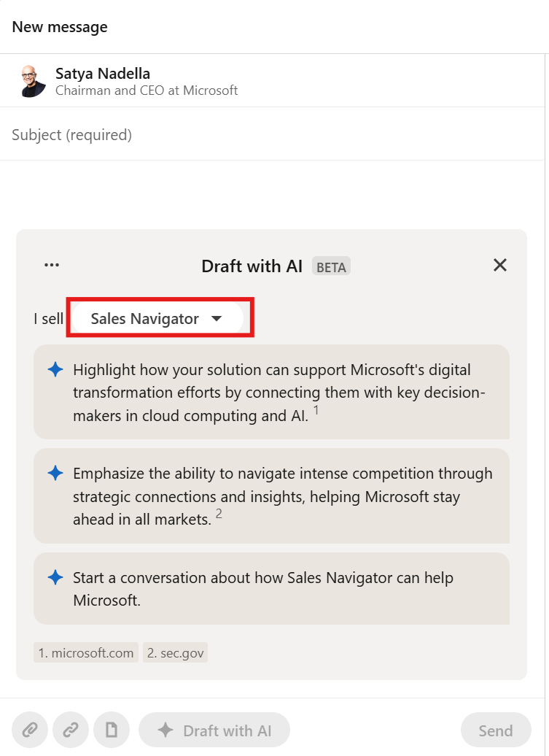Screen dimensions: 549x756
Task: Open the sec.gov source reference
Action: 175,653
